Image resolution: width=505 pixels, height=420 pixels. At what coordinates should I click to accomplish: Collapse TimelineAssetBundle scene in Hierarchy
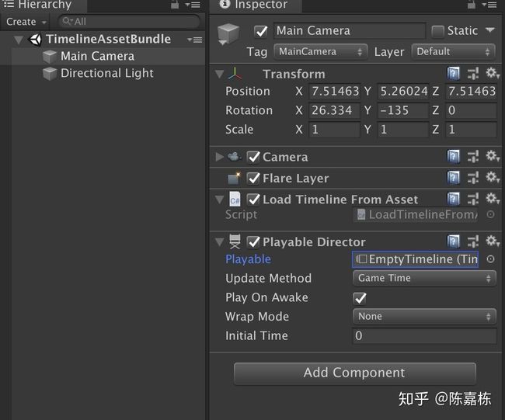click(x=19, y=40)
